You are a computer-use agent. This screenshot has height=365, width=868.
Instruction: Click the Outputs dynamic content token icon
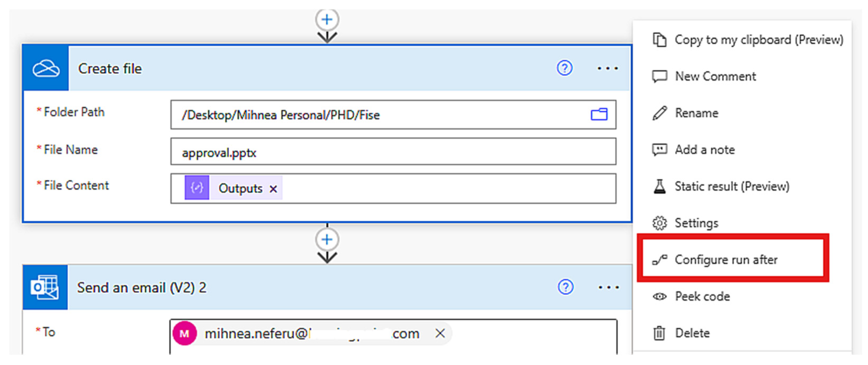click(197, 188)
